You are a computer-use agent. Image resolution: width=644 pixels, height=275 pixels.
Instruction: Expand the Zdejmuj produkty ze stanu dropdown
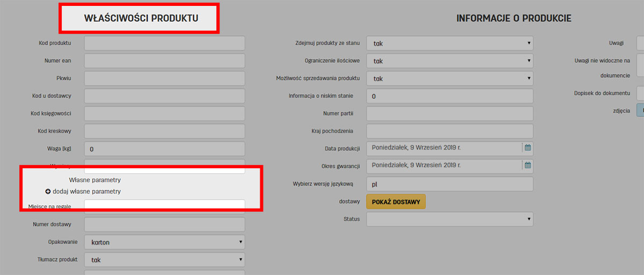click(x=450, y=43)
